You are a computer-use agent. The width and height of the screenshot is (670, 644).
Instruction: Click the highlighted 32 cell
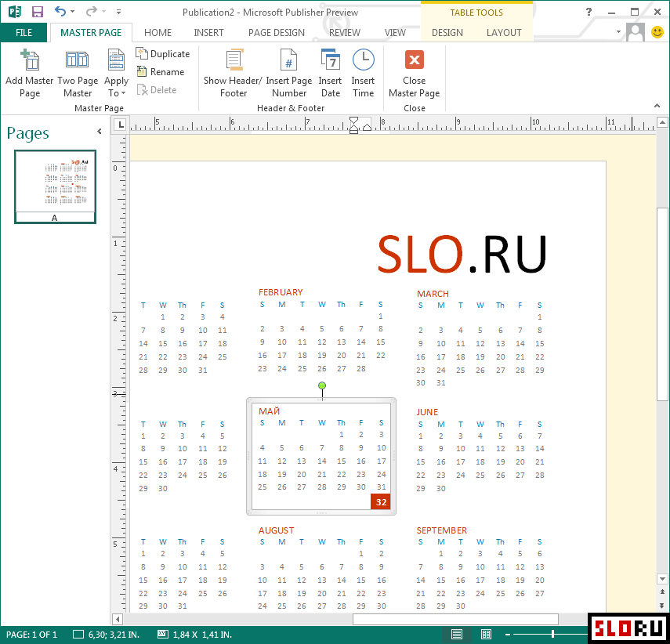[381, 502]
